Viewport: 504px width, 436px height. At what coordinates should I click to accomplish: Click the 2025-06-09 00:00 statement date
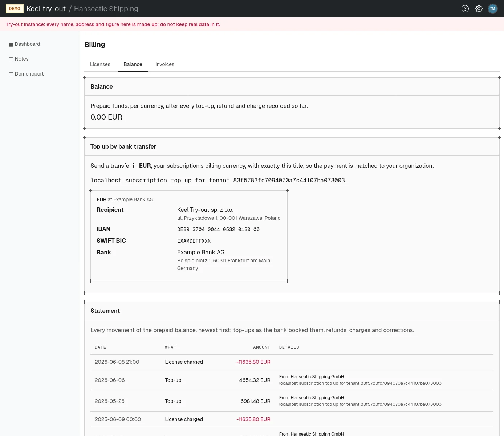click(x=118, y=419)
